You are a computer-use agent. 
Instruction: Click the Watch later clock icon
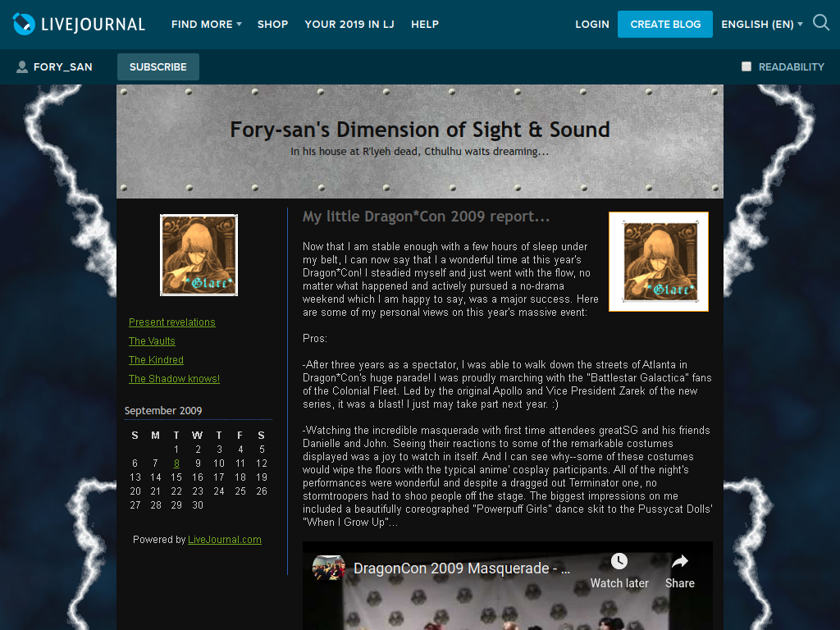tap(619, 561)
